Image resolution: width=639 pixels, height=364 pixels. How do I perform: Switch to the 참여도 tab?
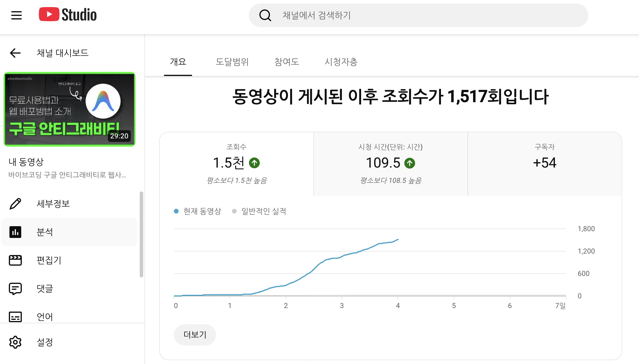pos(286,62)
